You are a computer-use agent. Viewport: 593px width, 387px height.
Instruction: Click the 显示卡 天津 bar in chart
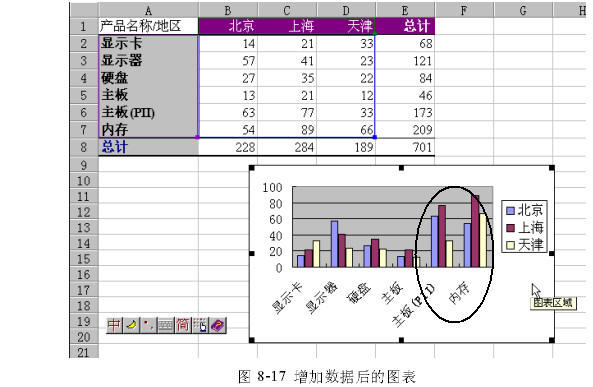click(316, 254)
